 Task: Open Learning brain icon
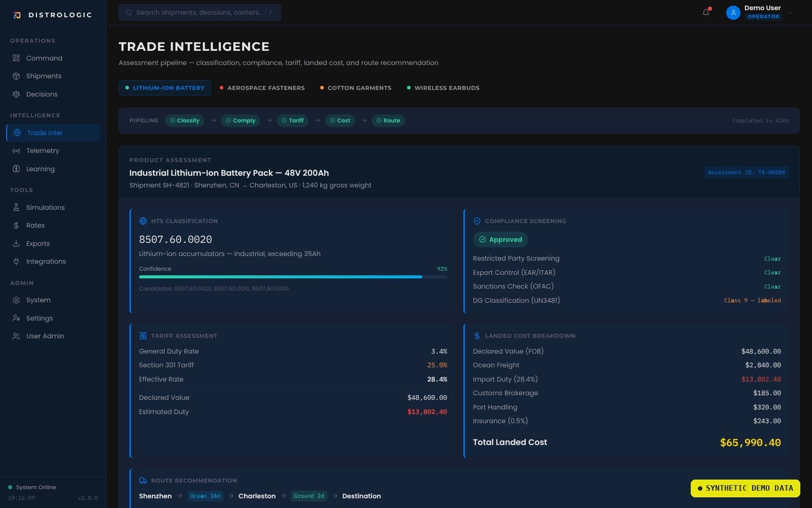(16, 169)
